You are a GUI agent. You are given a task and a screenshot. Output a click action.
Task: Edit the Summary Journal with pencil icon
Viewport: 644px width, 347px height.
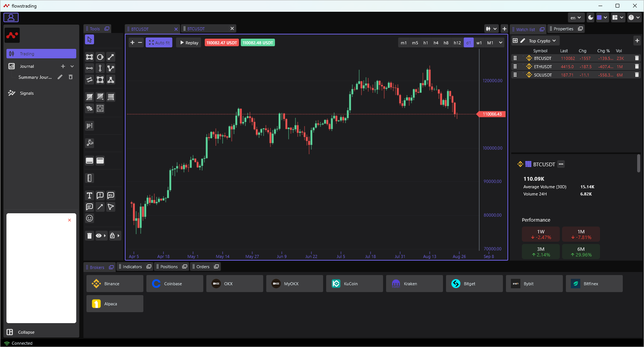[x=60, y=77]
